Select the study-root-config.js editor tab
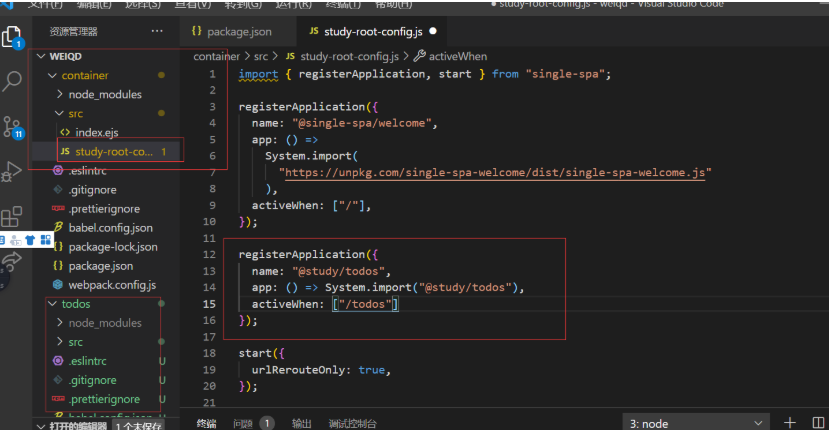 (x=373, y=32)
